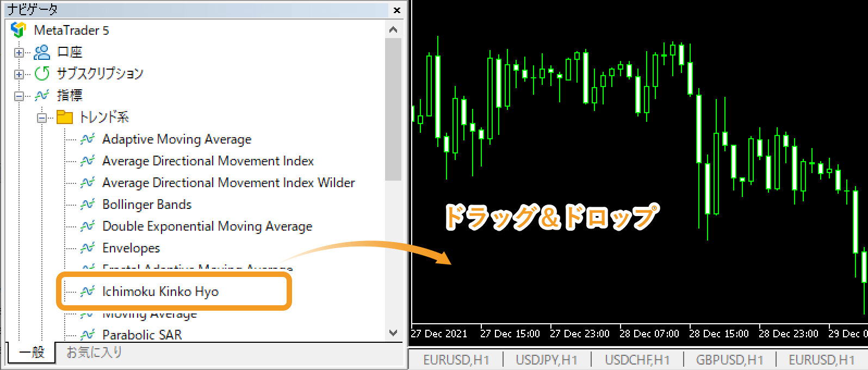Image resolution: width=868 pixels, height=370 pixels.
Task: Expand the サブスクリプション tree node
Action: click(19, 75)
